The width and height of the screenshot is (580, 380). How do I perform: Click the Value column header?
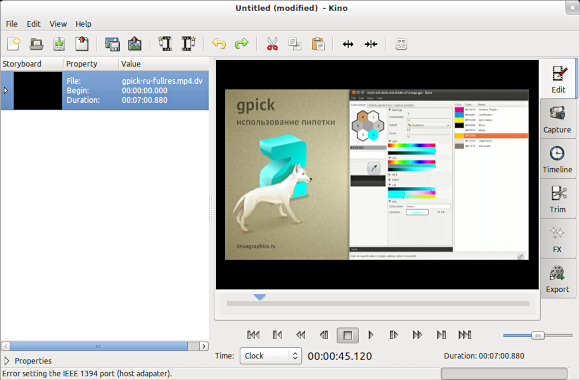[163, 64]
